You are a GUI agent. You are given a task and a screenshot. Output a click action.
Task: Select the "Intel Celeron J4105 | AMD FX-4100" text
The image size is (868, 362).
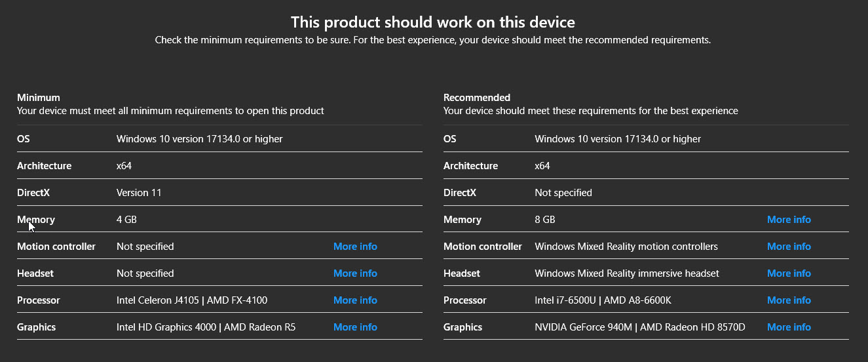(192, 300)
